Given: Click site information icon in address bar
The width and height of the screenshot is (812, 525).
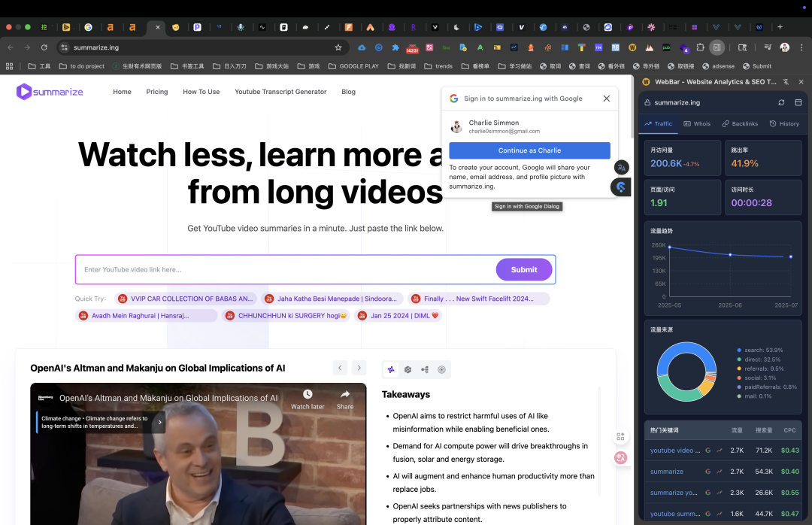Looking at the screenshot, I should click(64, 47).
